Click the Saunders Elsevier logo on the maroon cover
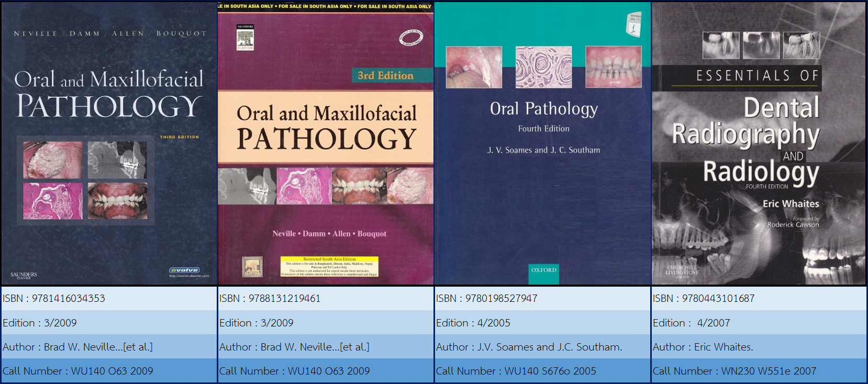This screenshot has width=868, height=384. tap(245, 37)
